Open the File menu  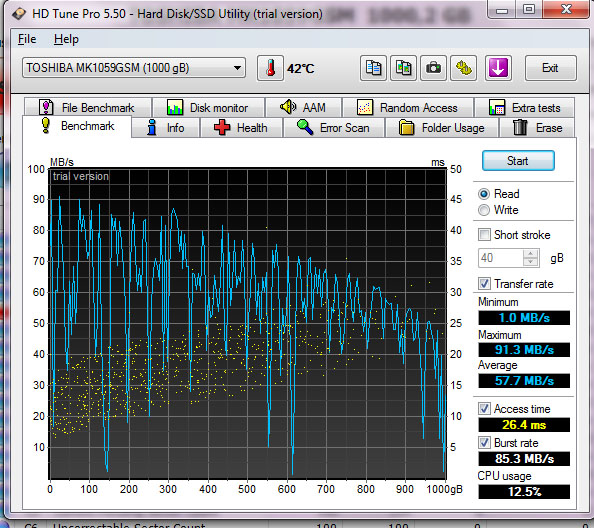[27, 39]
